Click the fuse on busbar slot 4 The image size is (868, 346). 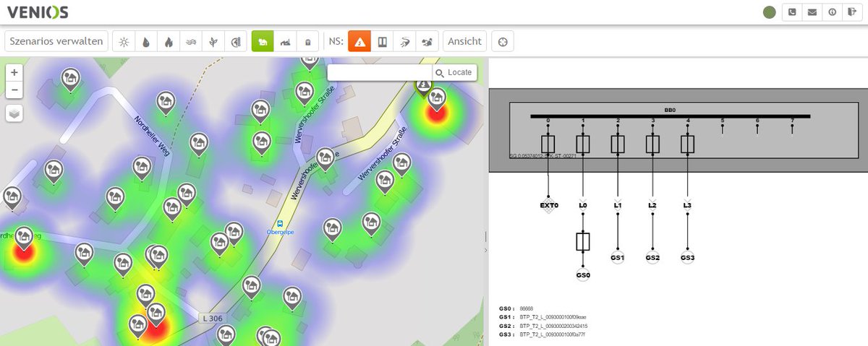[x=687, y=144]
